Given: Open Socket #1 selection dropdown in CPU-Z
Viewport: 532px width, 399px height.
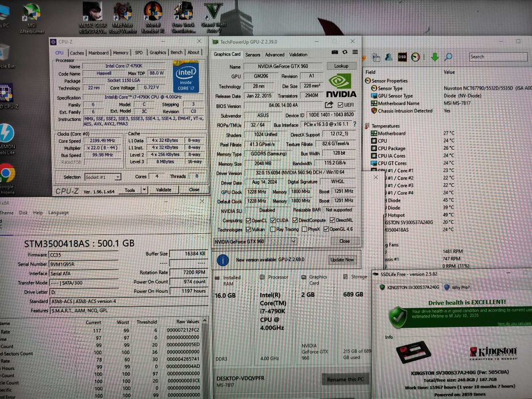Looking at the screenshot, I should [103, 177].
